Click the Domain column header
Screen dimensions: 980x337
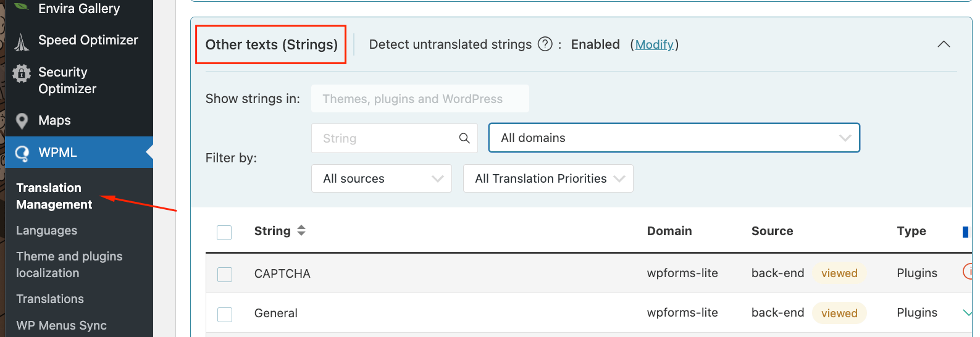[x=669, y=231]
